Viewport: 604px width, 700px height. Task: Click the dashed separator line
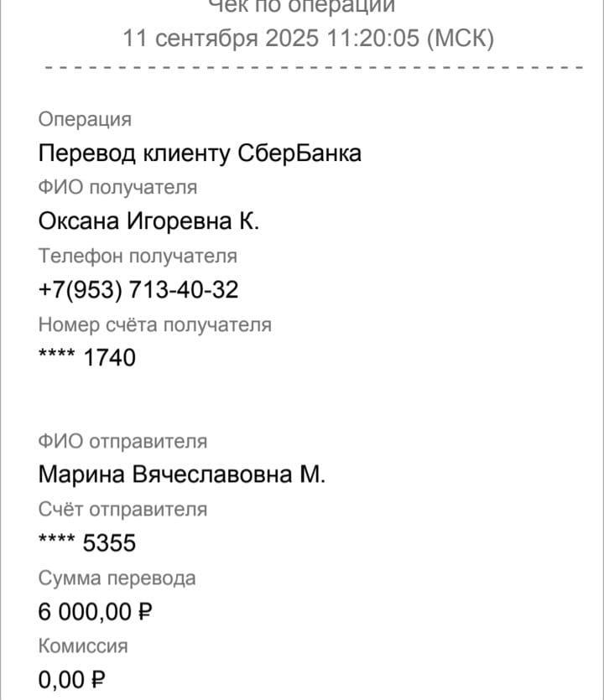point(314,67)
